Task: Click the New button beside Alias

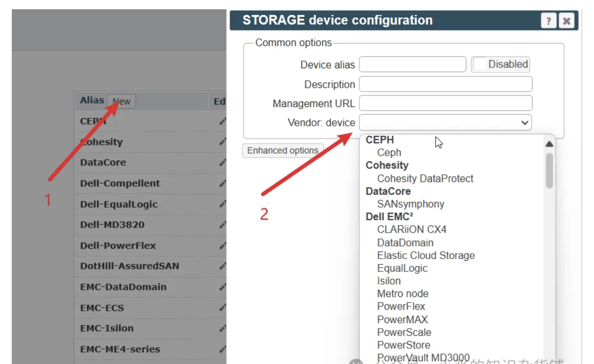Action: 121,101
